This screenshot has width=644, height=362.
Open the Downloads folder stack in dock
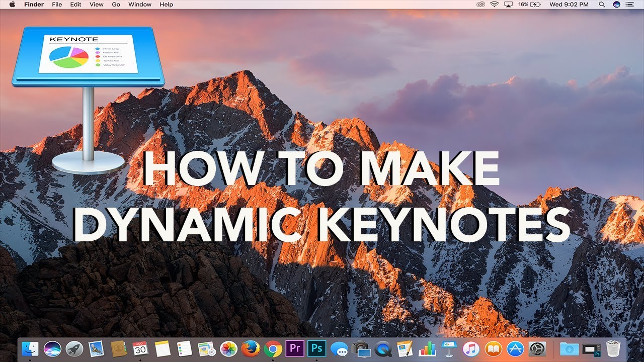click(569, 348)
